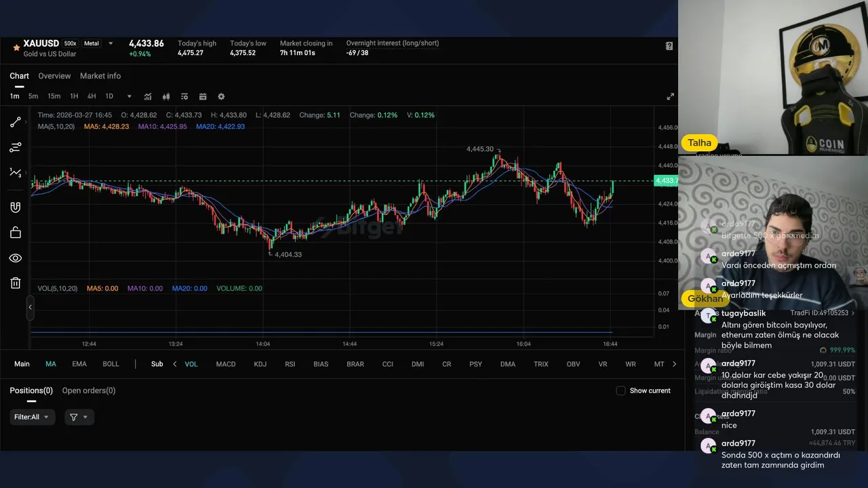Select the trend line drawing tool

tap(15, 123)
